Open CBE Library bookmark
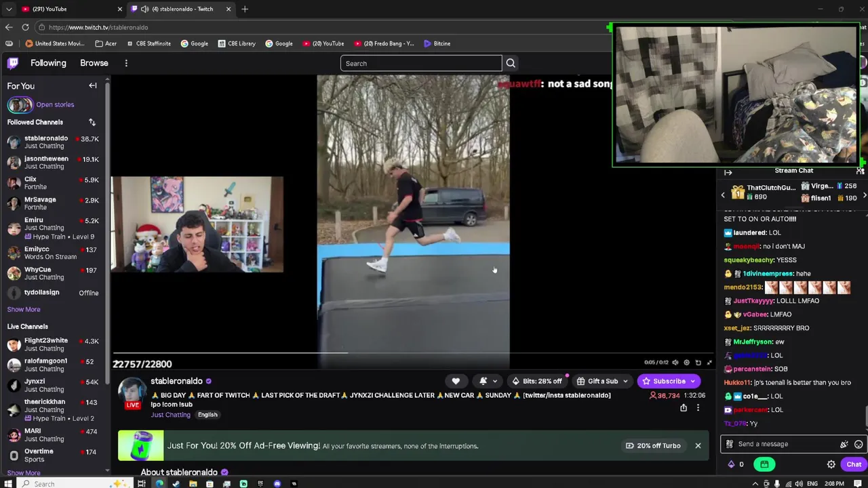 [237, 43]
